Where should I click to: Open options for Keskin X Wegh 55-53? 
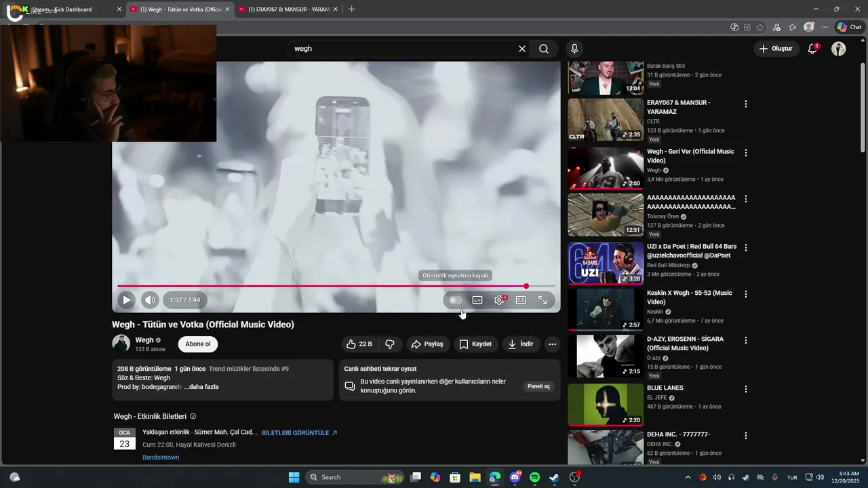(x=746, y=294)
